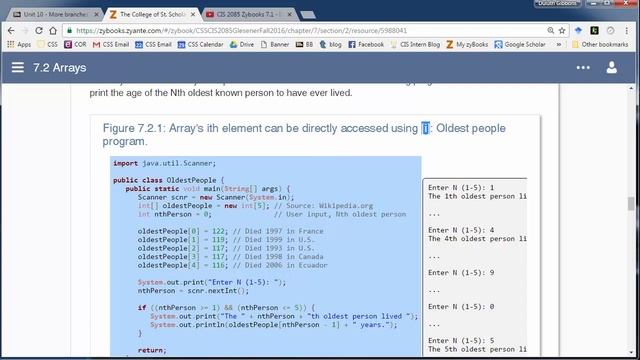Click the blue extension icon beside the star

click(x=578, y=31)
